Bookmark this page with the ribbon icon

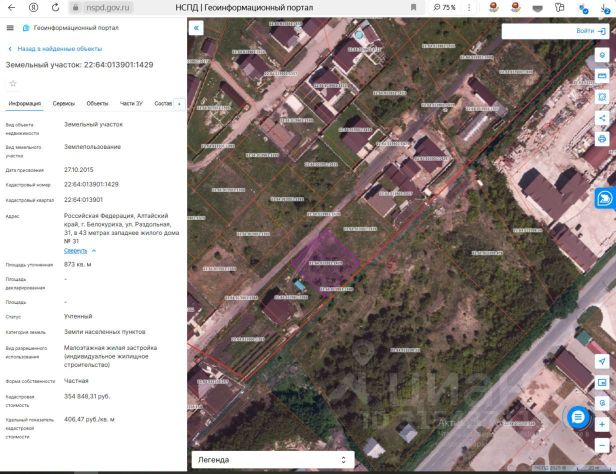[x=413, y=7]
